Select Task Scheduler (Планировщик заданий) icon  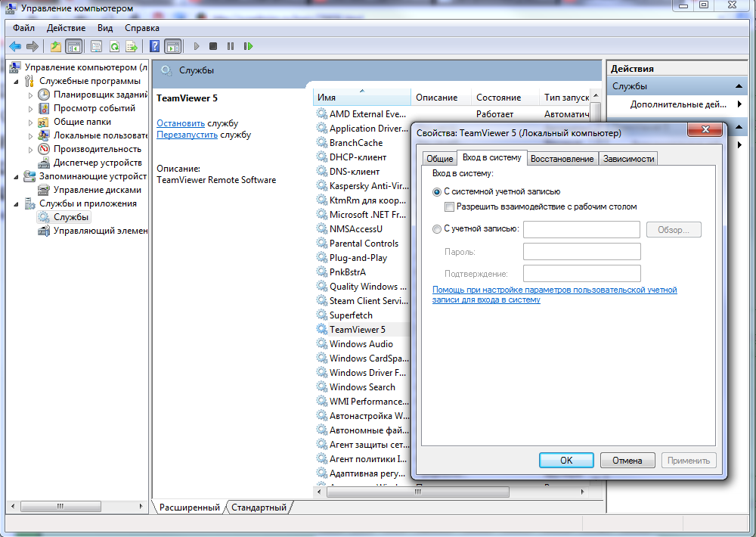(x=44, y=95)
